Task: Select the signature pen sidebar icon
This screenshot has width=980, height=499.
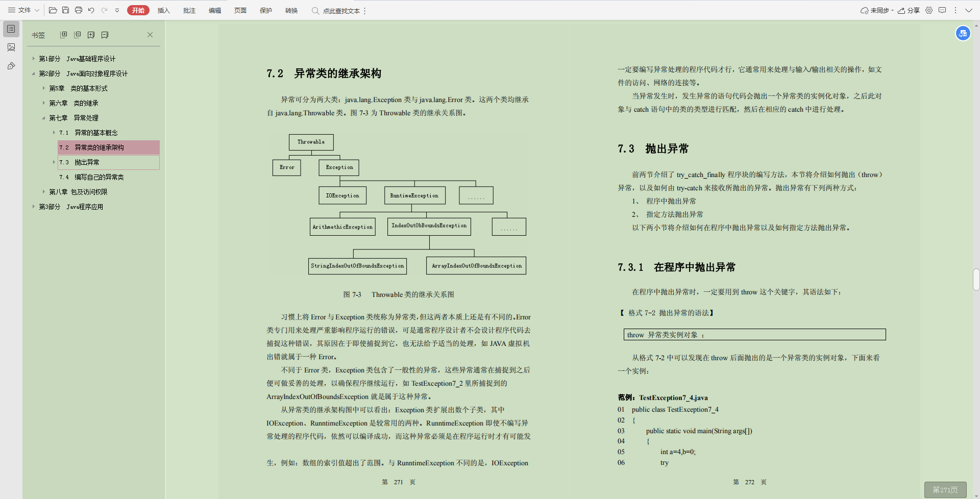Action: point(11,66)
